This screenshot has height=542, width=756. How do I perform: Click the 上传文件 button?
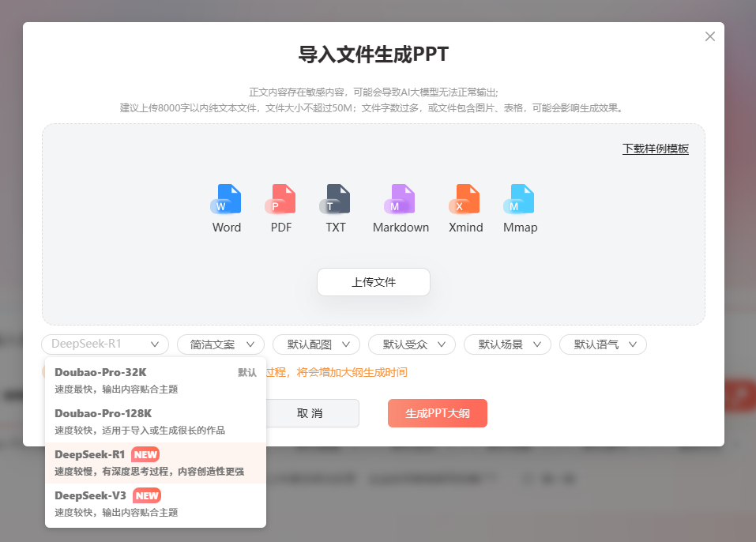point(374,282)
